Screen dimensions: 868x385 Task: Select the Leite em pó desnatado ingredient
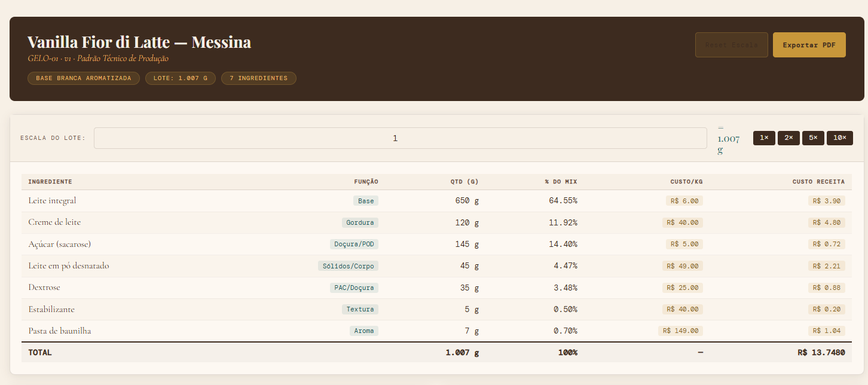69,266
